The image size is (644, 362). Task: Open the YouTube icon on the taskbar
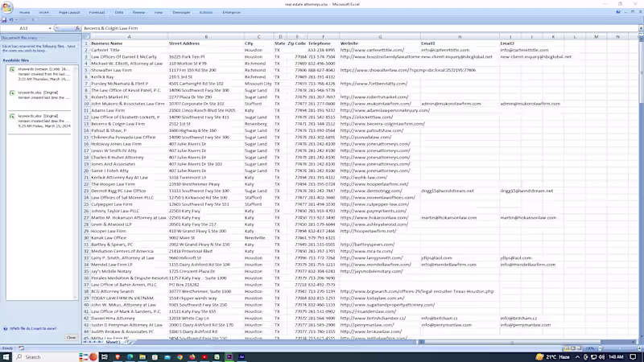(204, 356)
